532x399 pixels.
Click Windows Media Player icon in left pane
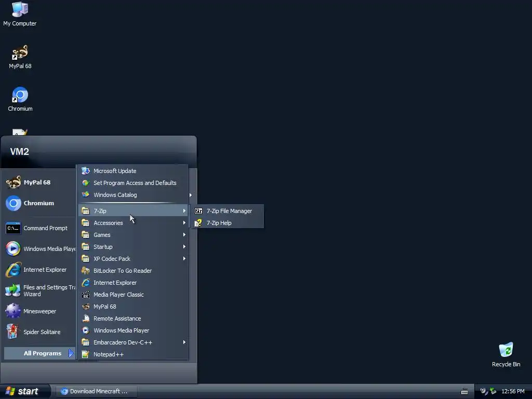[x=13, y=249]
